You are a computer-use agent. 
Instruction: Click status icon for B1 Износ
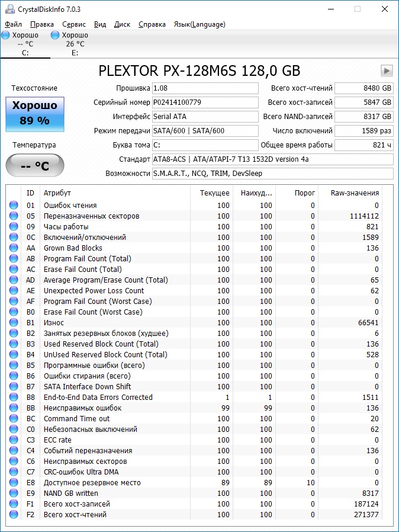pos(14,322)
